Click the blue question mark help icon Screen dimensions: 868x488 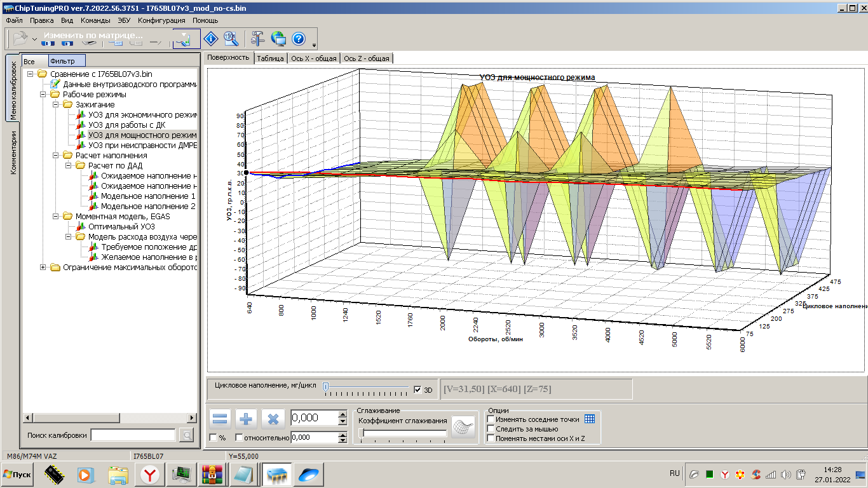coord(299,39)
